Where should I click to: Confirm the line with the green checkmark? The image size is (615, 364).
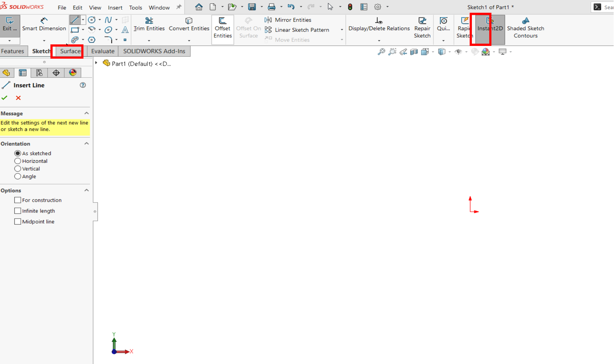(4, 98)
